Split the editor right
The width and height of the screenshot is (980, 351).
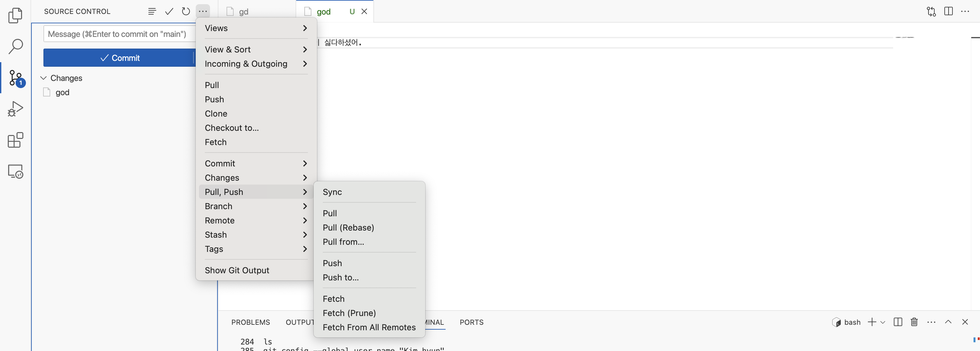(949, 11)
